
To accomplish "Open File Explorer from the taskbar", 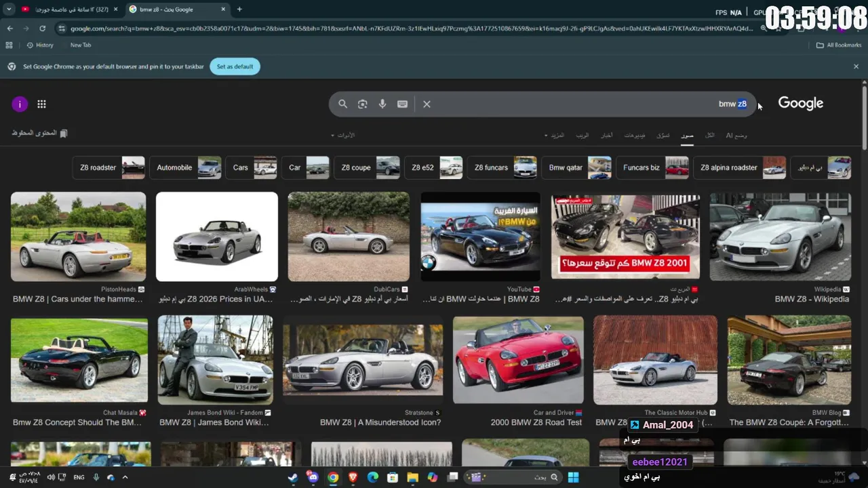I will 412,477.
